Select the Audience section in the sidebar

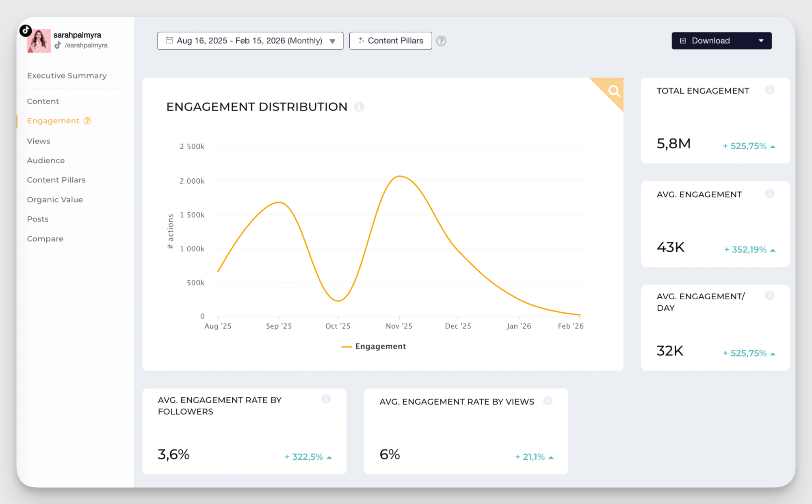pyautogui.click(x=45, y=160)
